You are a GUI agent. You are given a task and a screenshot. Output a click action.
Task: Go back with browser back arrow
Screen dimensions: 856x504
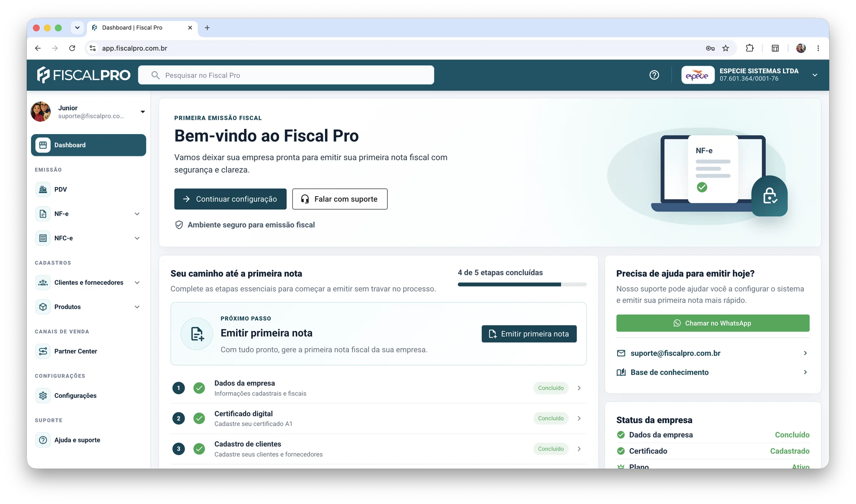click(x=38, y=48)
